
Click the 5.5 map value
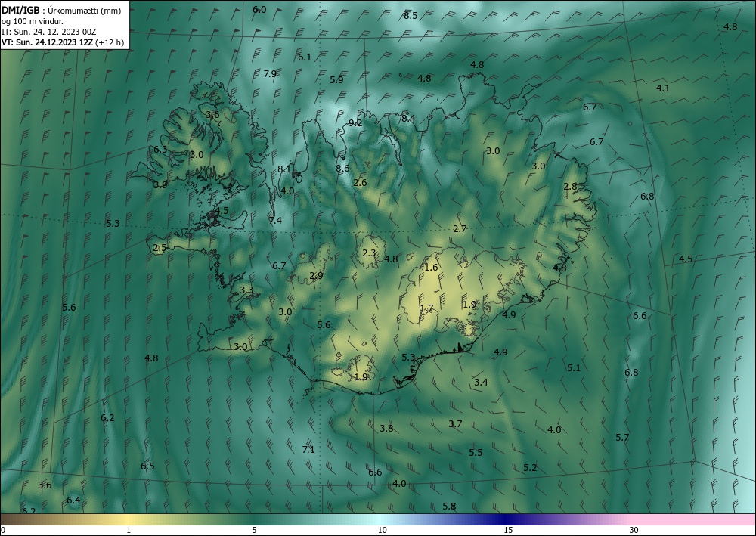click(476, 453)
